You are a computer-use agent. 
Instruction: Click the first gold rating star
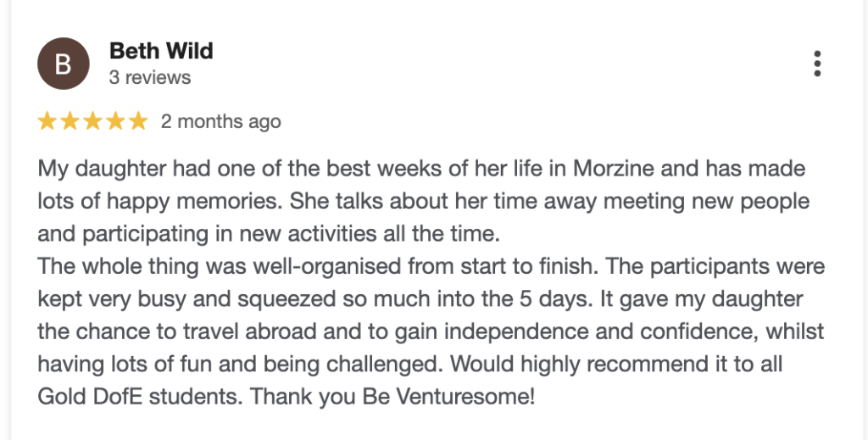point(47,122)
